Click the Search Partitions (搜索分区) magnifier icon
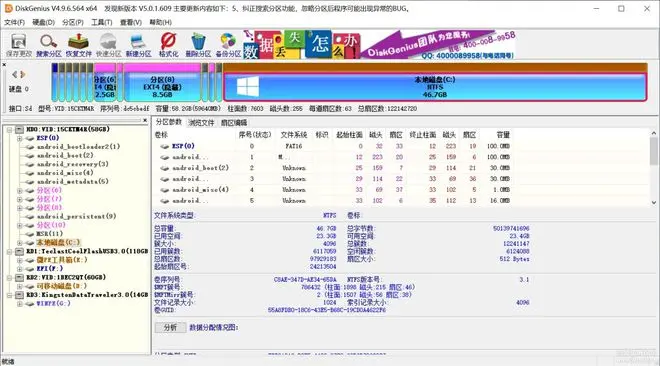Image resolution: width=660 pixels, height=366 pixels. pos(48,45)
